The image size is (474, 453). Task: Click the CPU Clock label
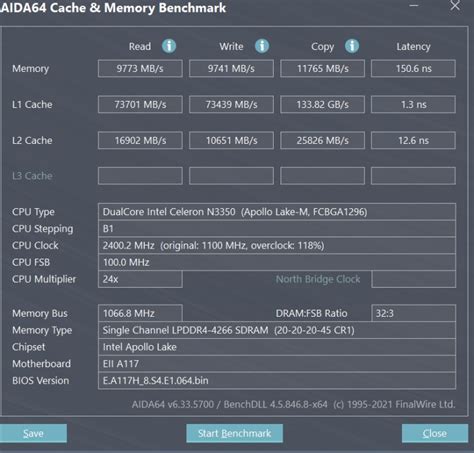pos(35,246)
